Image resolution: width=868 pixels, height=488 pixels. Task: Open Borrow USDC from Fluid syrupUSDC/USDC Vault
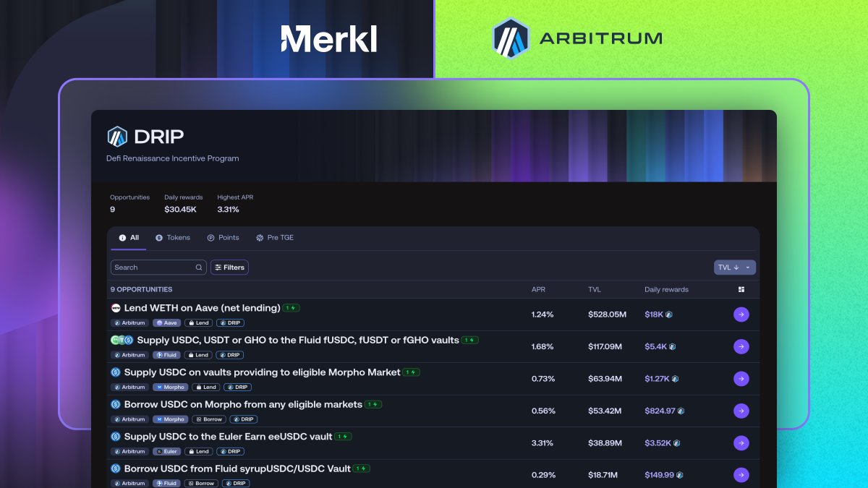pos(237,468)
